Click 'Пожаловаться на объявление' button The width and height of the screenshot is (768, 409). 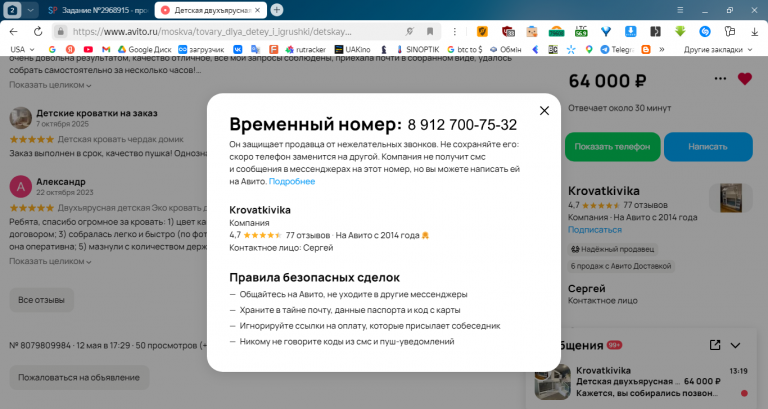click(x=79, y=378)
